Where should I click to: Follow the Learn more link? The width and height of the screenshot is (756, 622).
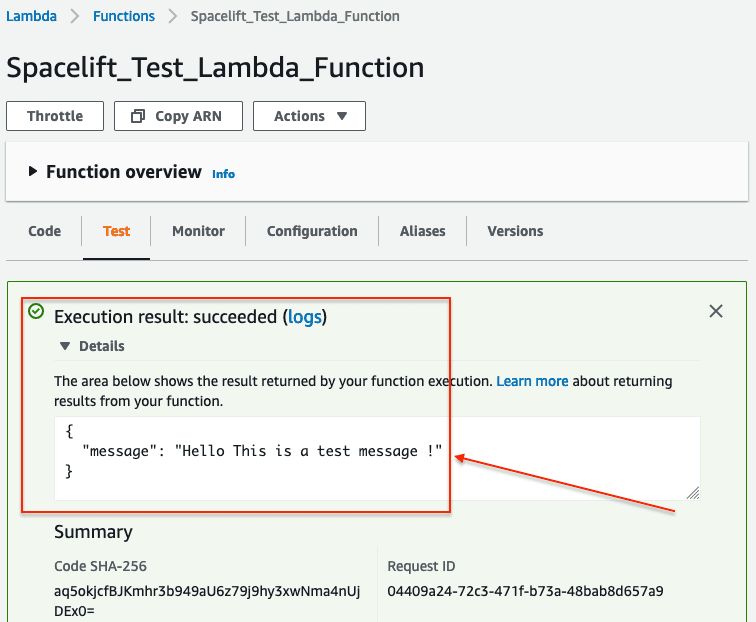(532, 381)
